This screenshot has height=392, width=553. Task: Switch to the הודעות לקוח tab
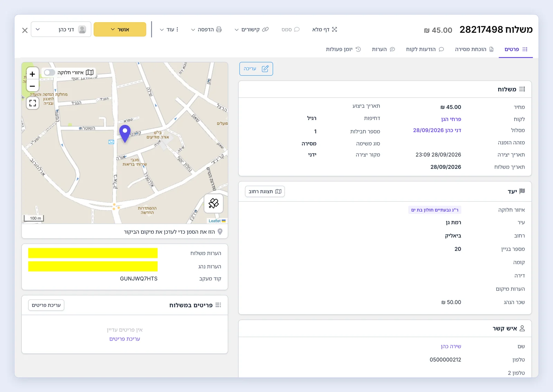click(425, 49)
